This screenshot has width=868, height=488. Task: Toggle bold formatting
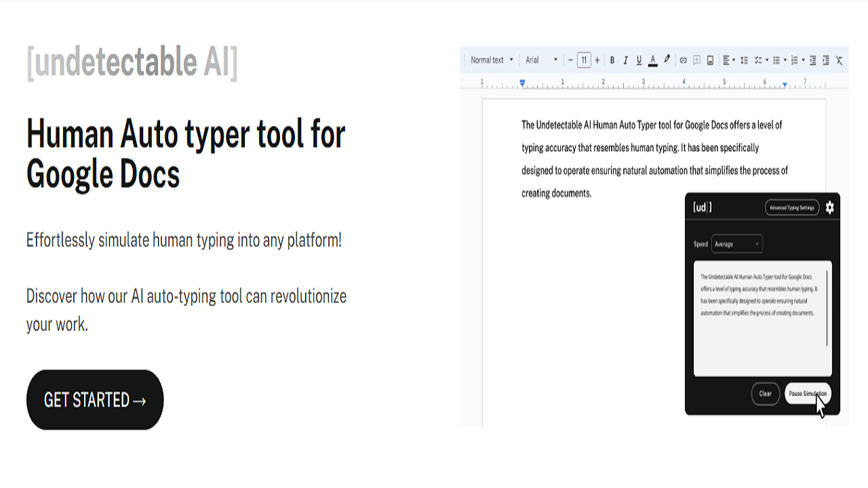pyautogui.click(x=612, y=60)
